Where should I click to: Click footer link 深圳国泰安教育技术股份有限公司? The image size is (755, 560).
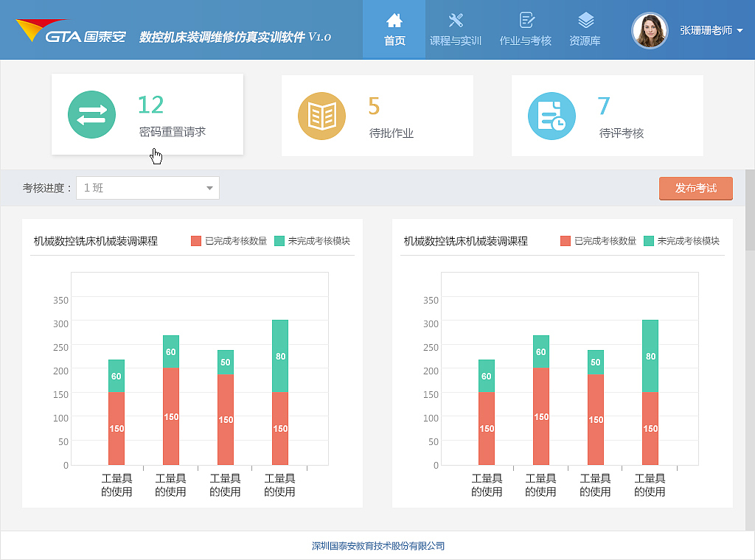coord(378,546)
